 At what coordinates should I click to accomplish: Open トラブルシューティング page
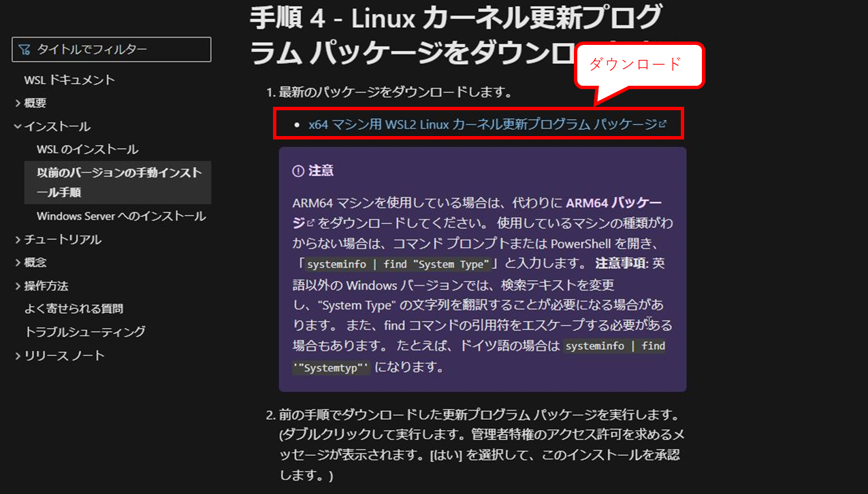85,332
